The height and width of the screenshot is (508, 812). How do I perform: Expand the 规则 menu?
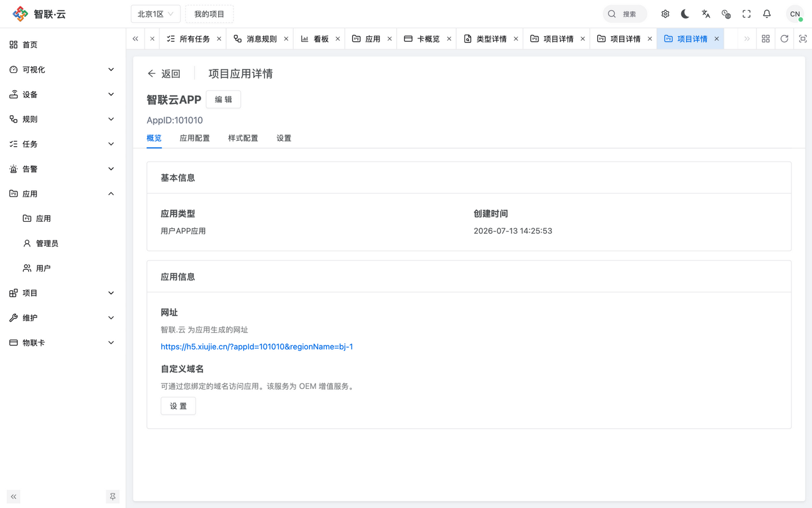click(x=63, y=119)
